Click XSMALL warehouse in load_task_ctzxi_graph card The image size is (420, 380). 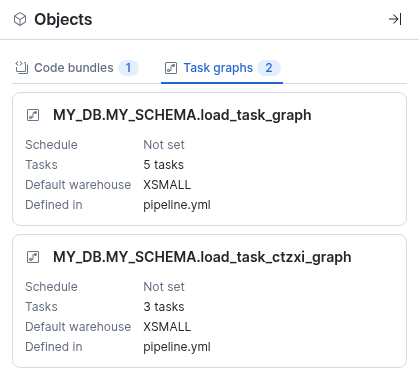point(167,327)
